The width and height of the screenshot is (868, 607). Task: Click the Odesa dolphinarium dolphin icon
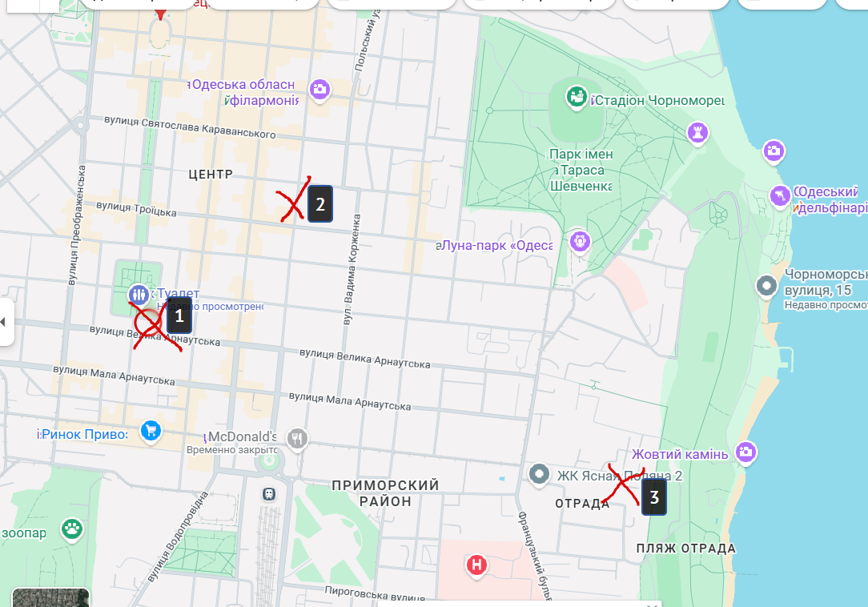[x=780, y=196]
